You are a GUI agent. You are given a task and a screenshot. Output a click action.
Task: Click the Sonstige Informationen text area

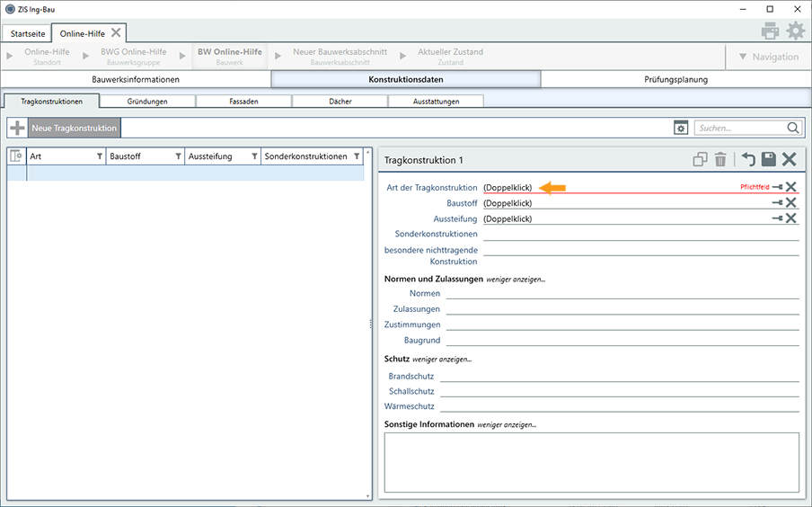tap(591, 462)
